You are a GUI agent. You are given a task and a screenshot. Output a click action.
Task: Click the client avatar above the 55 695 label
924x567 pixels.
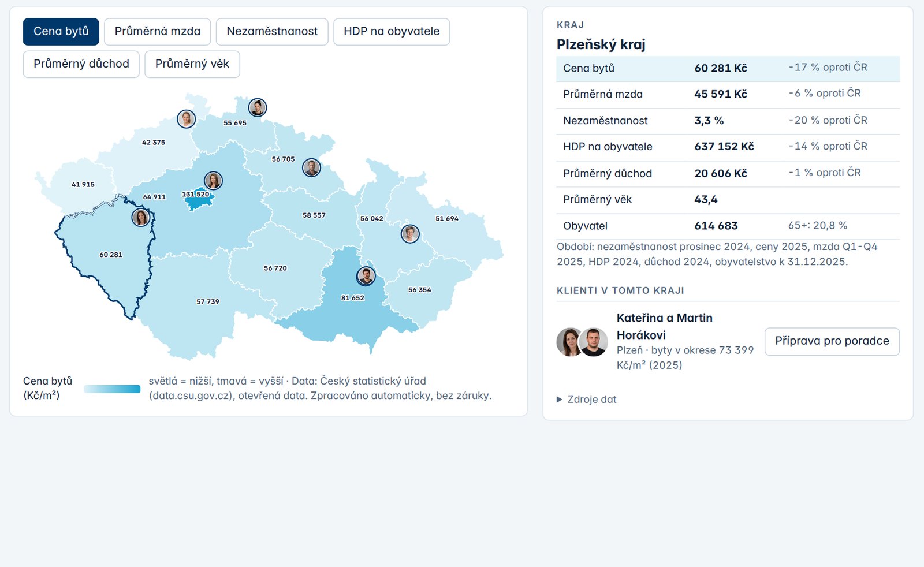[257, 107]
